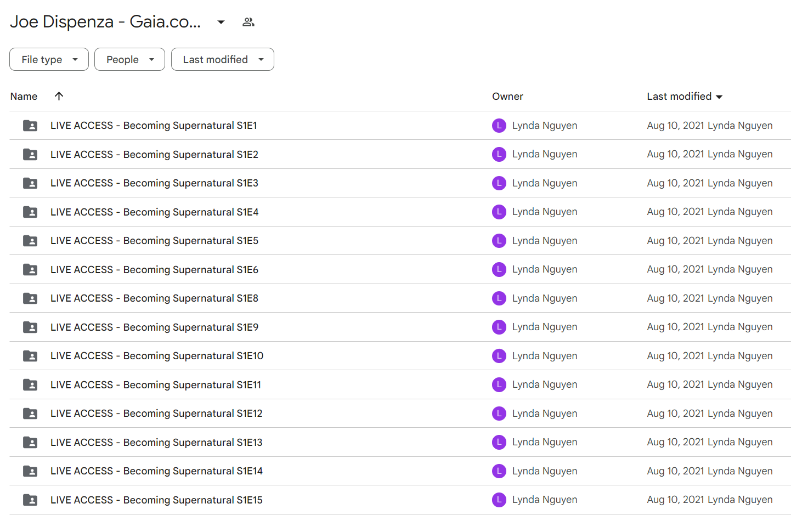Click owner name Lynda Nguyen for S1E6
The height and width of the screenshot is (532, 791).
(x=545, y=269)
